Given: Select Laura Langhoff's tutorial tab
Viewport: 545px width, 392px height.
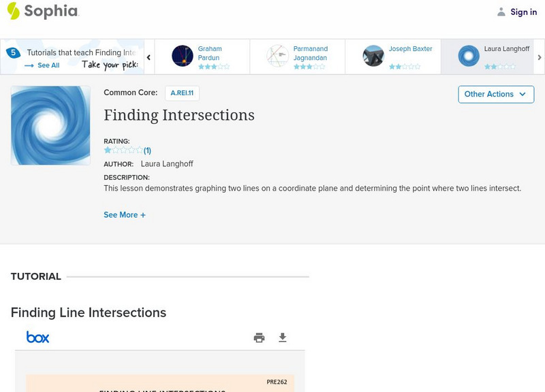Looking at the screenshot, I should click(488, 56).
